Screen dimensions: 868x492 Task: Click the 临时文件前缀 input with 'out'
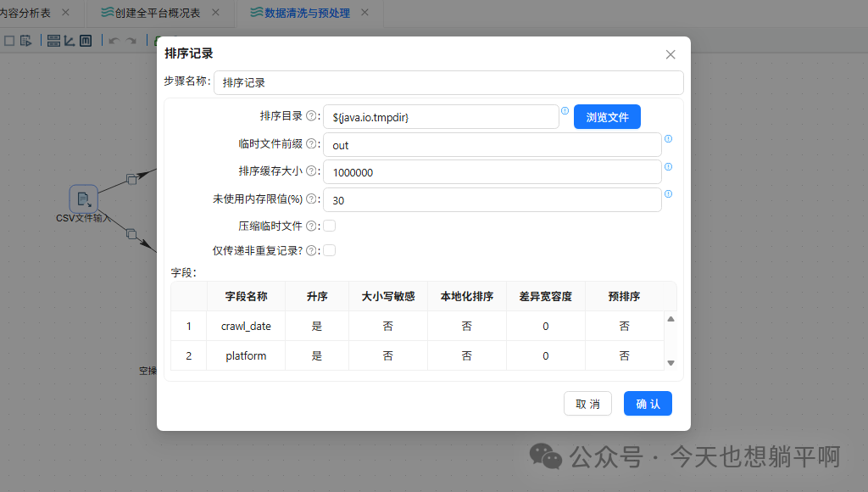click(492, 144)
